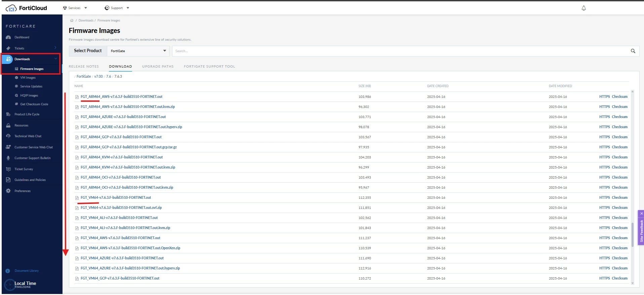Viewport: 644px width, 295px height.
Task: Click the HQIP Images icon
Action: pyautogui.click(x=16, y=96)
